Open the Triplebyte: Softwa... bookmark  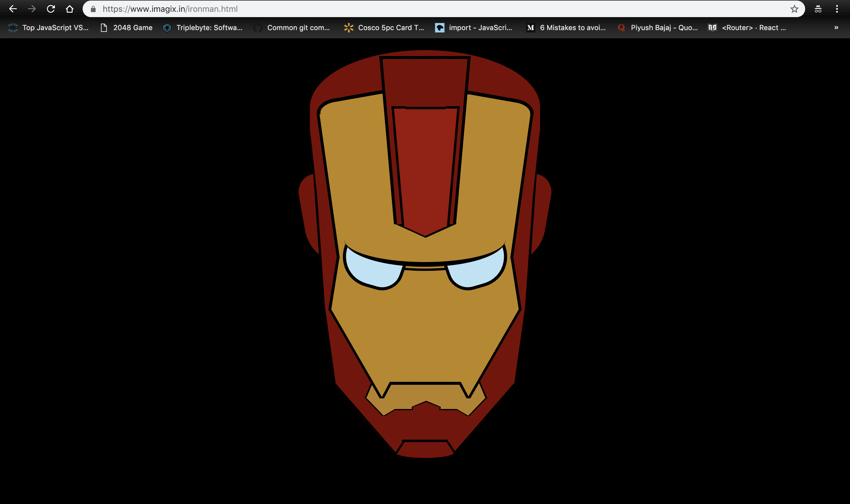coord(203,28)
